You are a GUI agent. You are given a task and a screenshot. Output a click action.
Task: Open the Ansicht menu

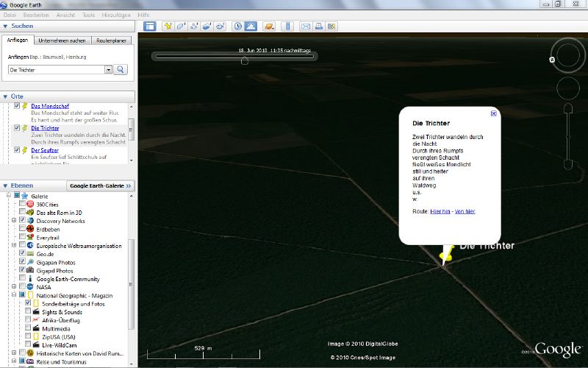65,15
